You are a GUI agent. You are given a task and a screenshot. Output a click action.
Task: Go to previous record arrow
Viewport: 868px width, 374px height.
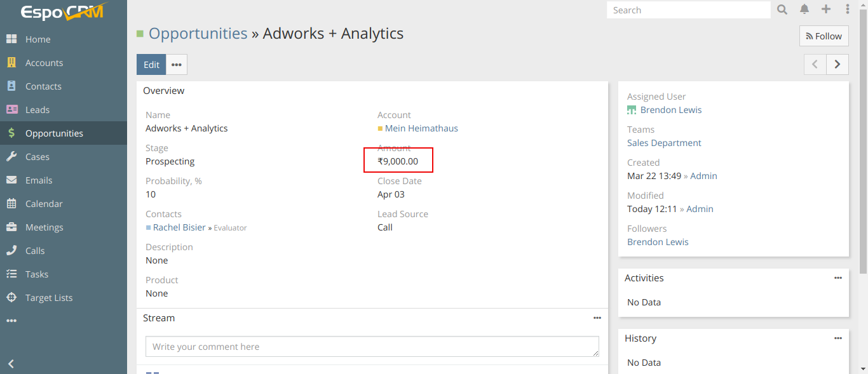[x=815, y=64]
